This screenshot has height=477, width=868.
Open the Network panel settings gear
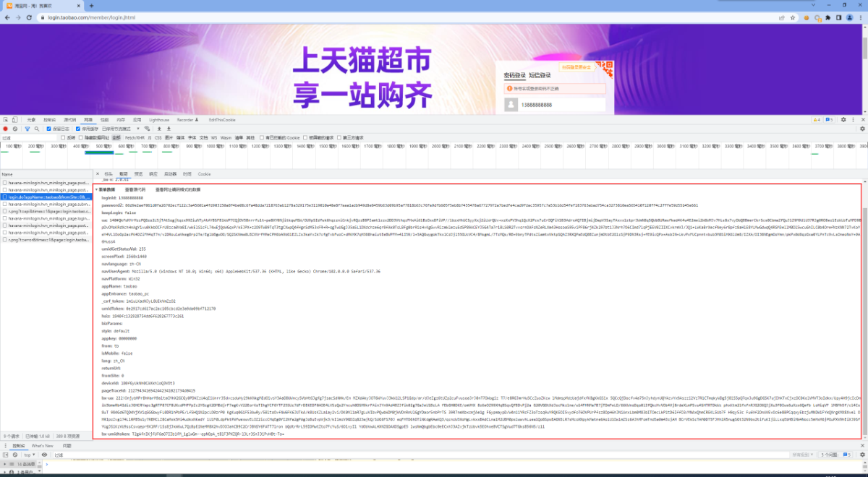pyautogui.click(x=862, y=129)
